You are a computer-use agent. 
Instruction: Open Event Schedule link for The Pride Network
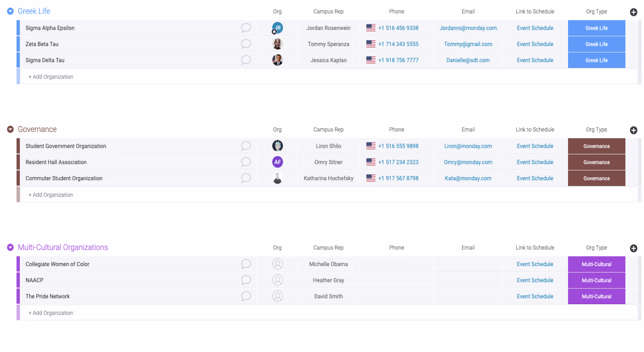pyautogui.click(x=535, y=296)
